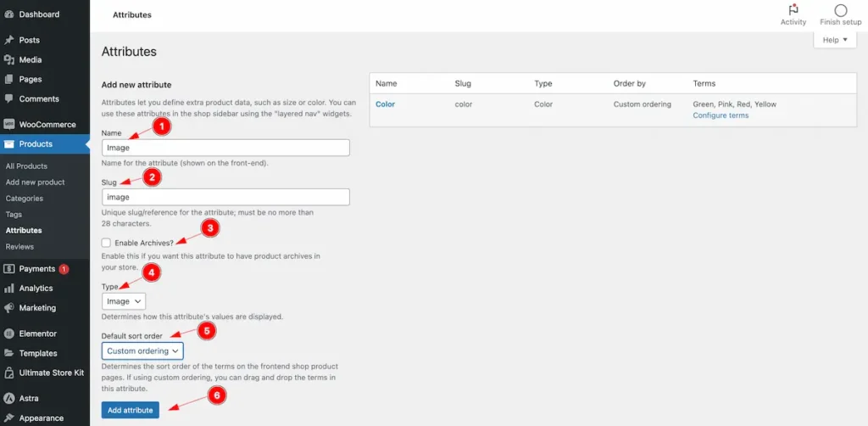868x426 pixels.
Task: Enable the Enable Archives checkbox
Action: click(106, 243)
